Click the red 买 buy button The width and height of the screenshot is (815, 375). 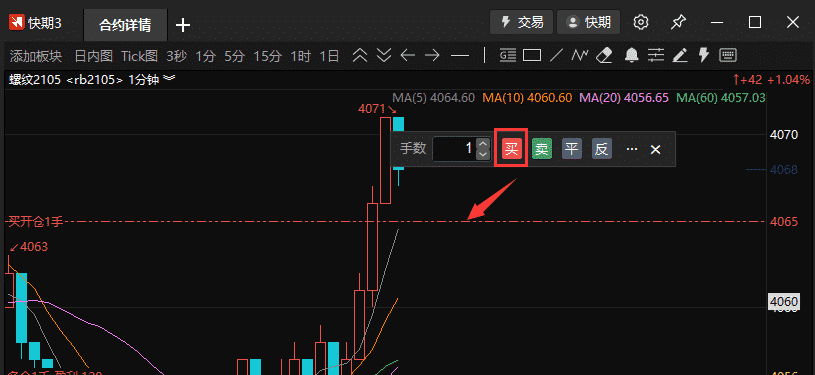[511, 149]
